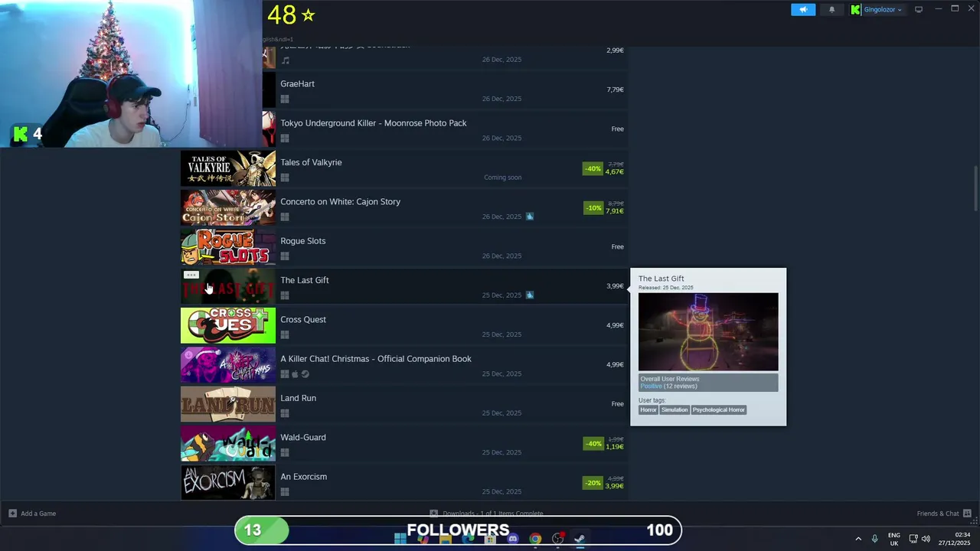Click the 3,99€ price of The Last Gift

pos(615,286)
